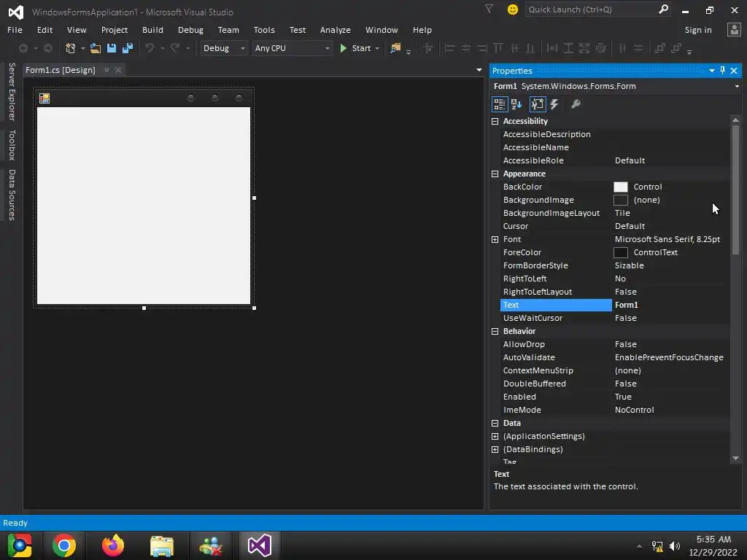Collapse the Data category
This screenshot has height=560, width=747.
pyautogui.click(x=495, y=424)
